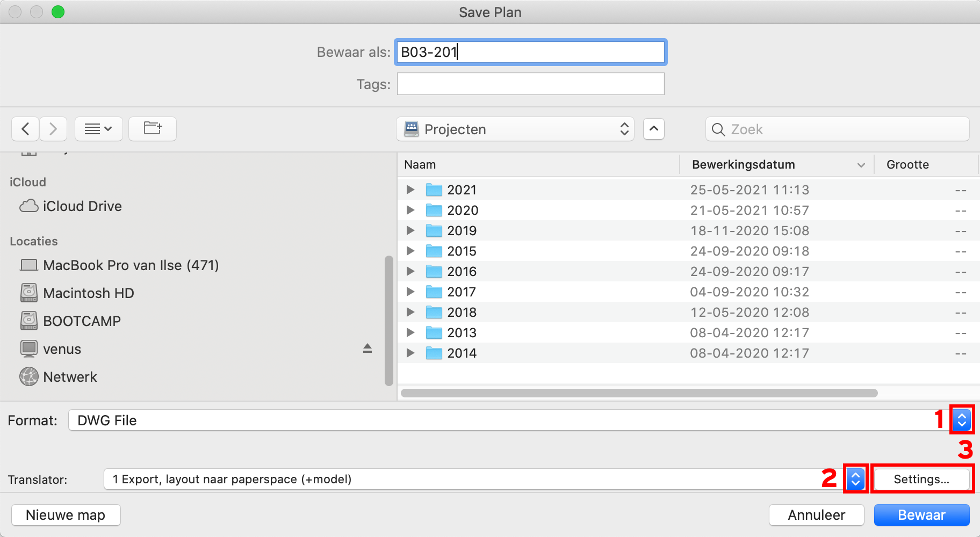Eject the venus volume
Image resolution: width=980 pixels, height=537 pixels.
(x=367, y=349)
